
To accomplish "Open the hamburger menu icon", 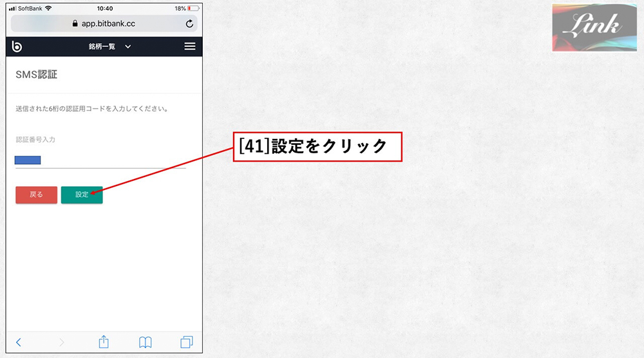I will [190, 46].
